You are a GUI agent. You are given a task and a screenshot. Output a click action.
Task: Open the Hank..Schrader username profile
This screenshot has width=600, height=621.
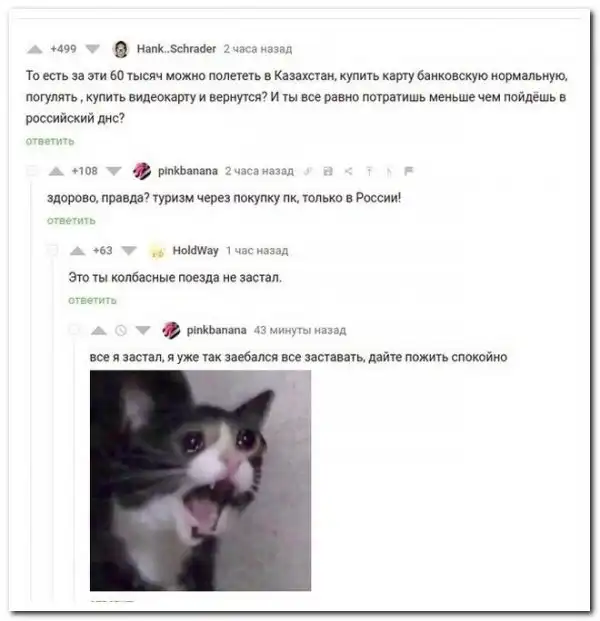[x=176, y=49]
